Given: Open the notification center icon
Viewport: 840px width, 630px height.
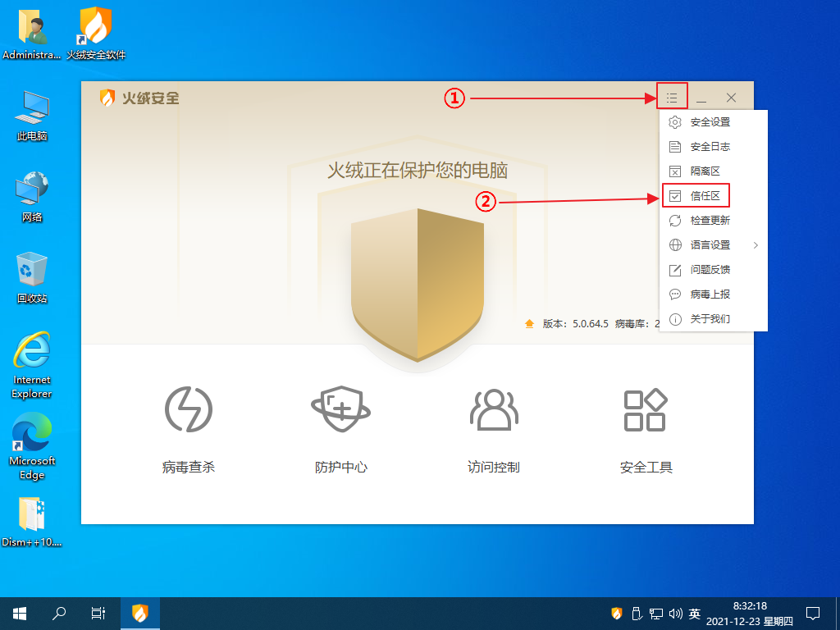Looking at the screenshot, I should pyautogui.click(x=813, y=614).
